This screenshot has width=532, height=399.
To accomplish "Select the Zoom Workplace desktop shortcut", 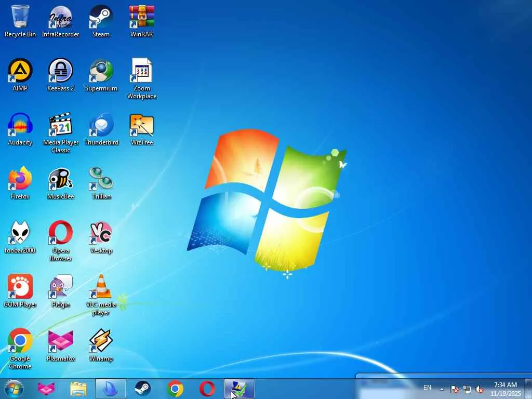I will tap(142, 78).
